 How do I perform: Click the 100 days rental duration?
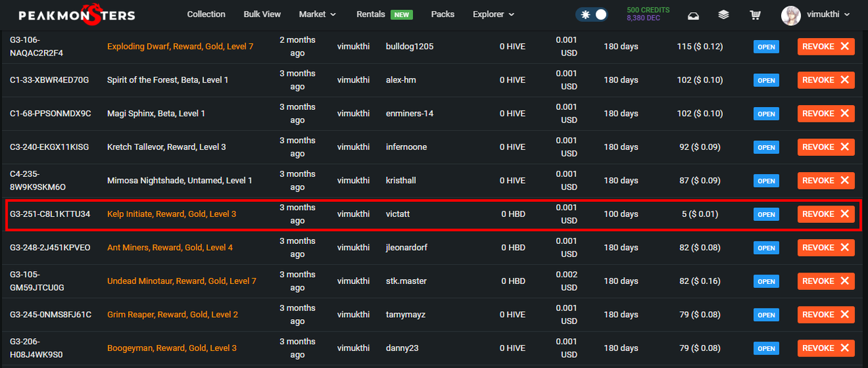pyautogui.click(x=621, y=214)
